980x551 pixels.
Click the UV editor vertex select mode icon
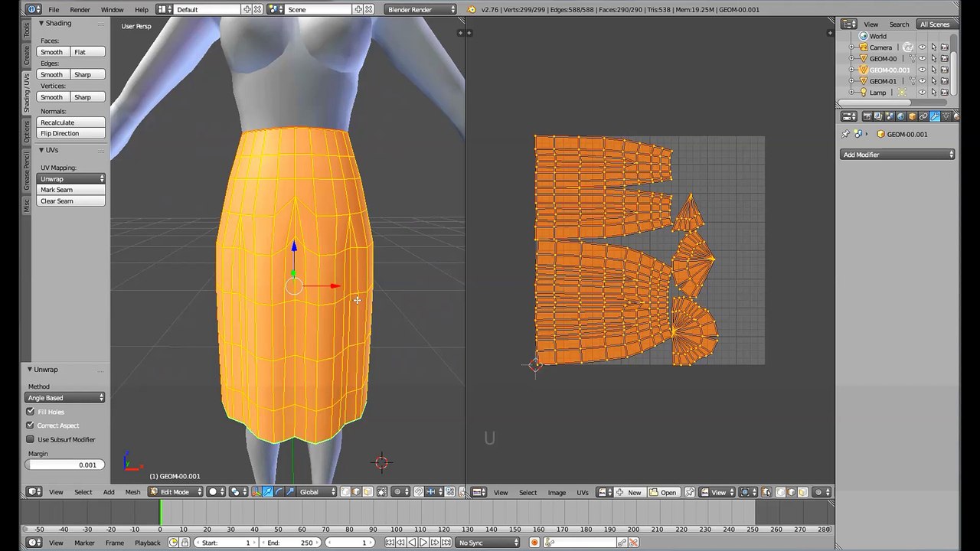(x=780, y=492)
